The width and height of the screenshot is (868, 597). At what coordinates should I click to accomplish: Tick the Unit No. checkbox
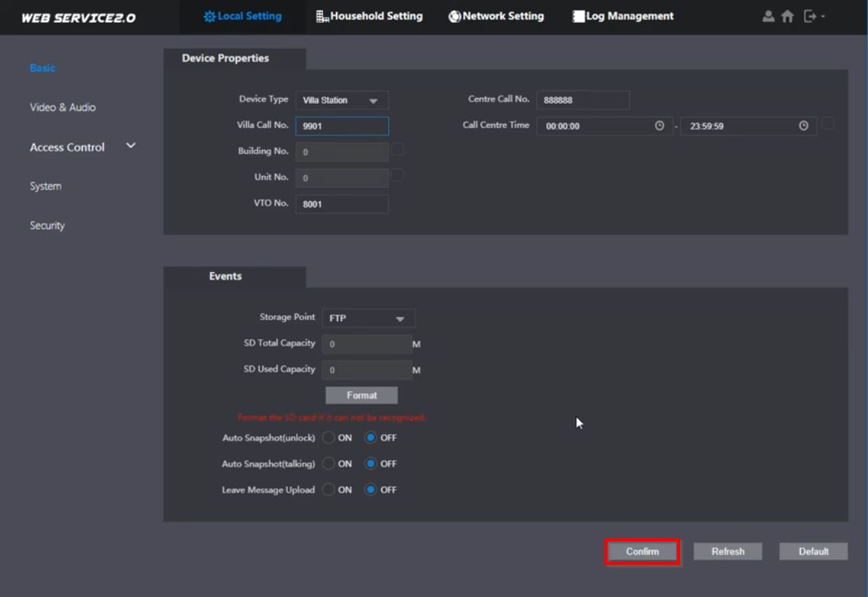[397, 176]
